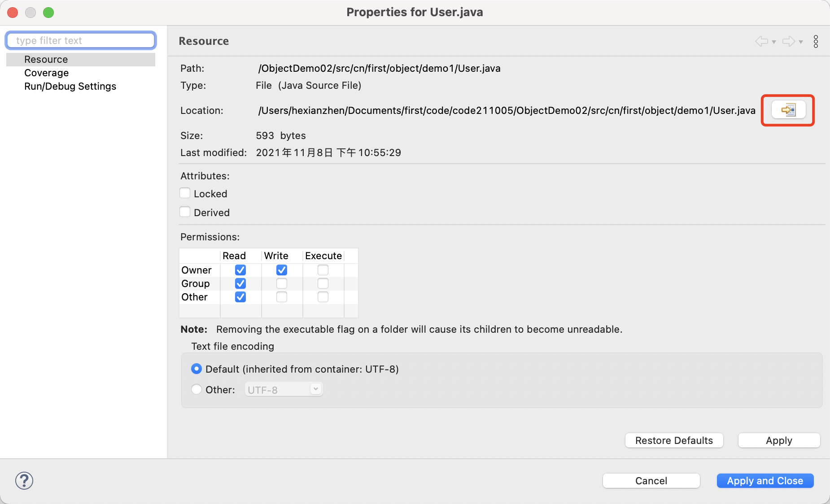This screenshot has height=504, width=830.
Task: Uncheck Owner Write permission
Action: tap(282, 270)
